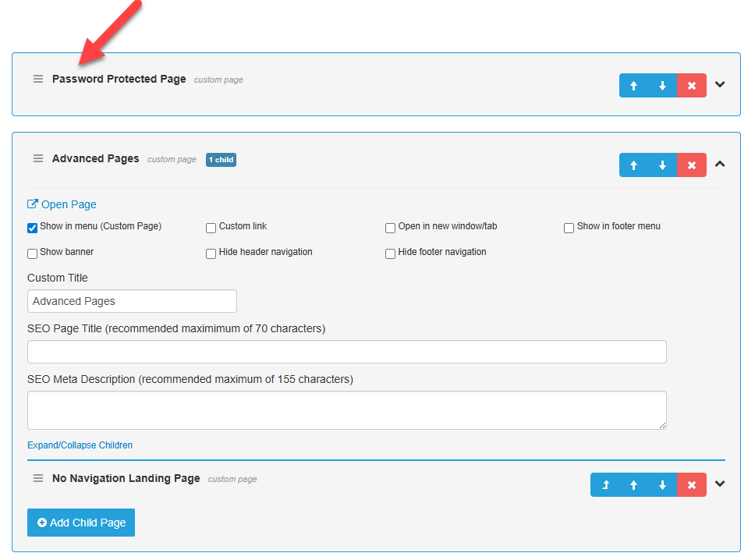Image resolution: width=755 pixels, height=560 pixels.
Task: Promote No Navigation Landing Page out of parent
Action: click(x=604, y=485)
